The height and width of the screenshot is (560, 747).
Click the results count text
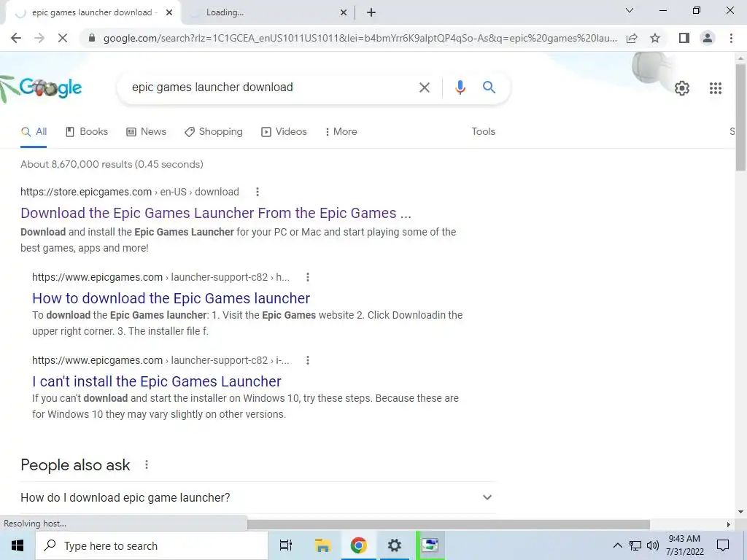(x=112, y=164)
